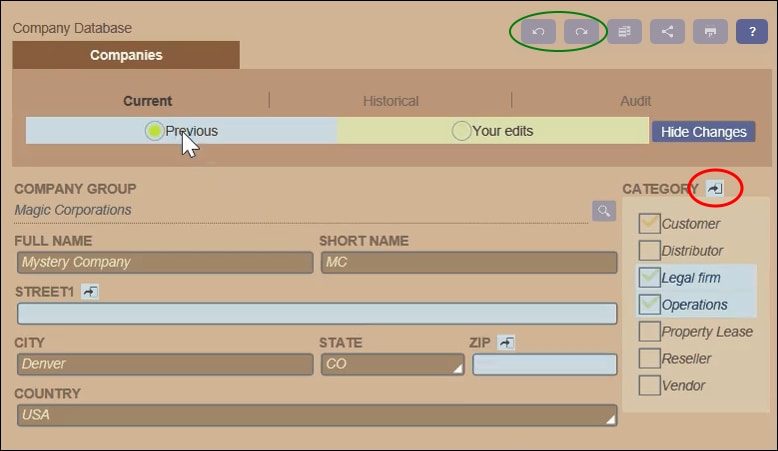778x451 pixels.
Task: Toggle the Distributor checkbox
Action: [649, 251]
